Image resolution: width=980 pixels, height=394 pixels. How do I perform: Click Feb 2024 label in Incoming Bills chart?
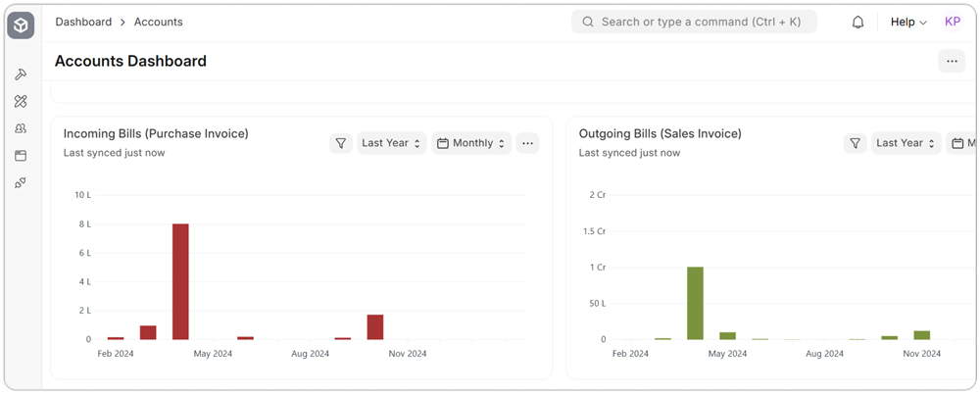pyautogui.click(x=116, y=354)
